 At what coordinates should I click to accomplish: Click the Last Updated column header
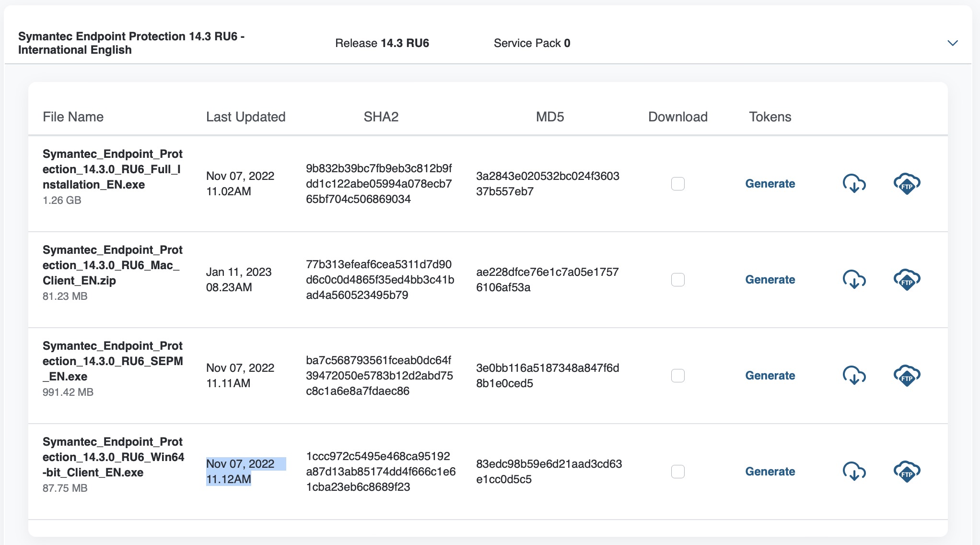[245, 117]
